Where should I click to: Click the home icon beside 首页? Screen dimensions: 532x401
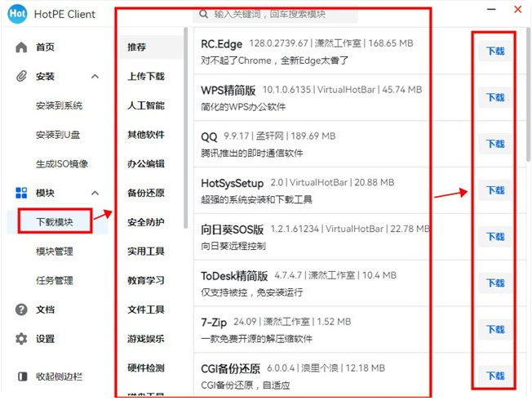(x=21, y=47)
